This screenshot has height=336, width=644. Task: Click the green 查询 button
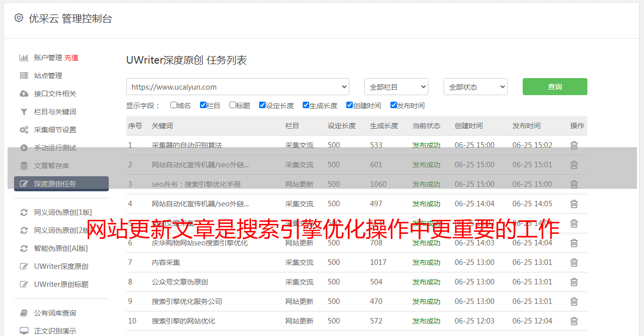(x=554, y=87)
